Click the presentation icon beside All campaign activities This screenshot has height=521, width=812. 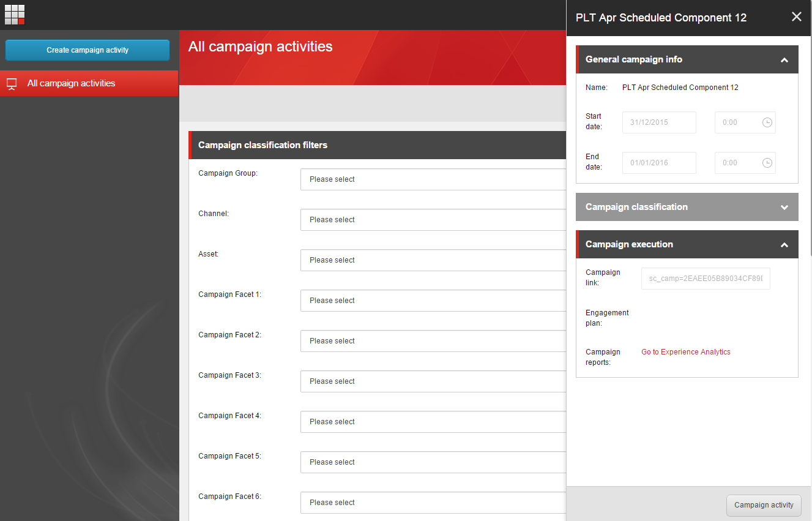tap(12, 84)
